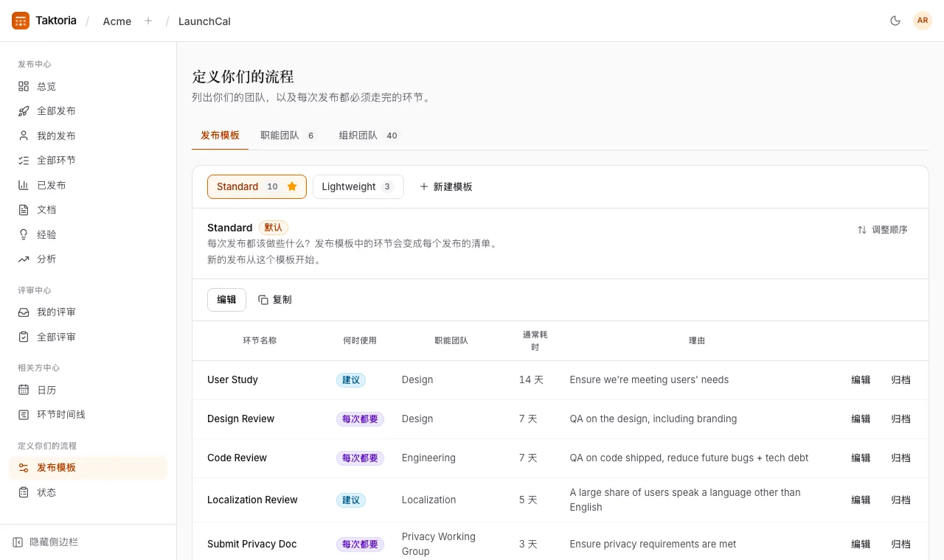Open 经验 lightbulb item
944x560 pixels.
pyautogui.click(x=88, y=234)
